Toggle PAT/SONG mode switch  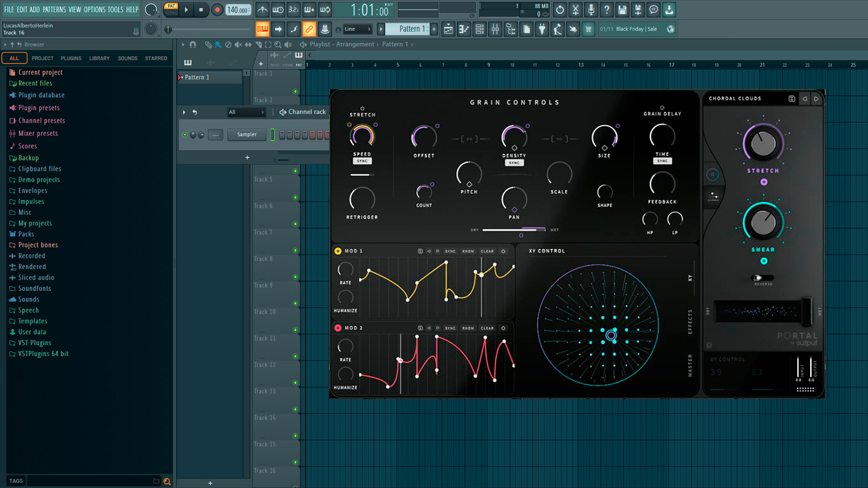[x=171, y=10]
